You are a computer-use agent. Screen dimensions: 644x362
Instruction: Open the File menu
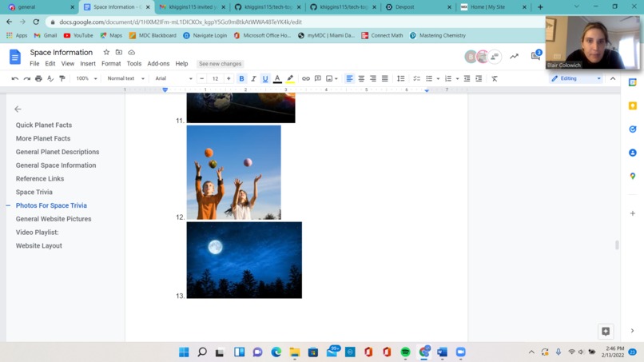pos(34,64)
